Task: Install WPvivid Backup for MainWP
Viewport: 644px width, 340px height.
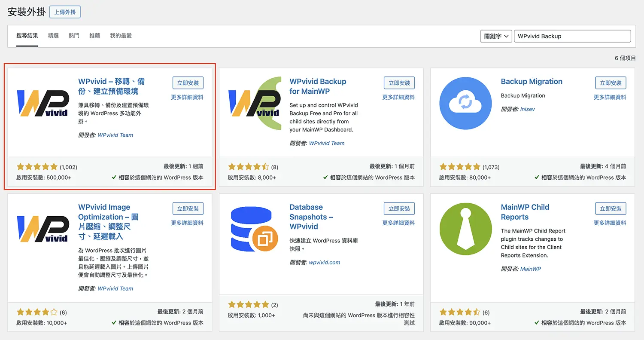Action: point(399,83)
